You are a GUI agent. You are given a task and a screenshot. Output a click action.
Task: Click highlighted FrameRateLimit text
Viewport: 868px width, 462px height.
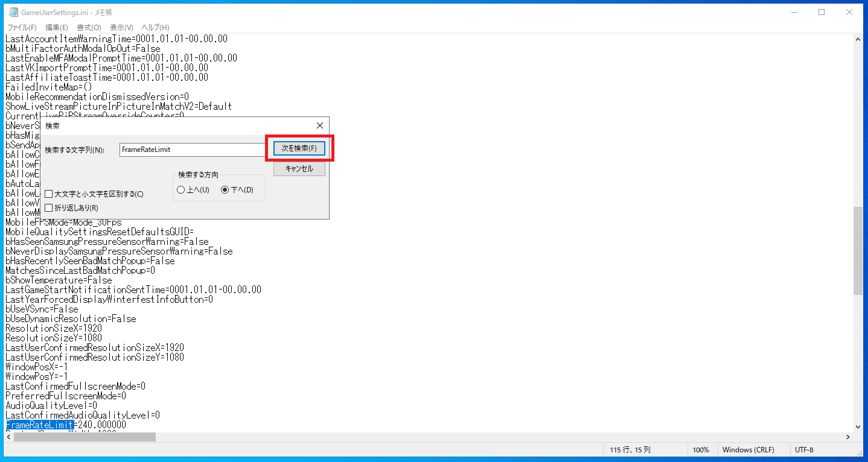tap(40, 425)
